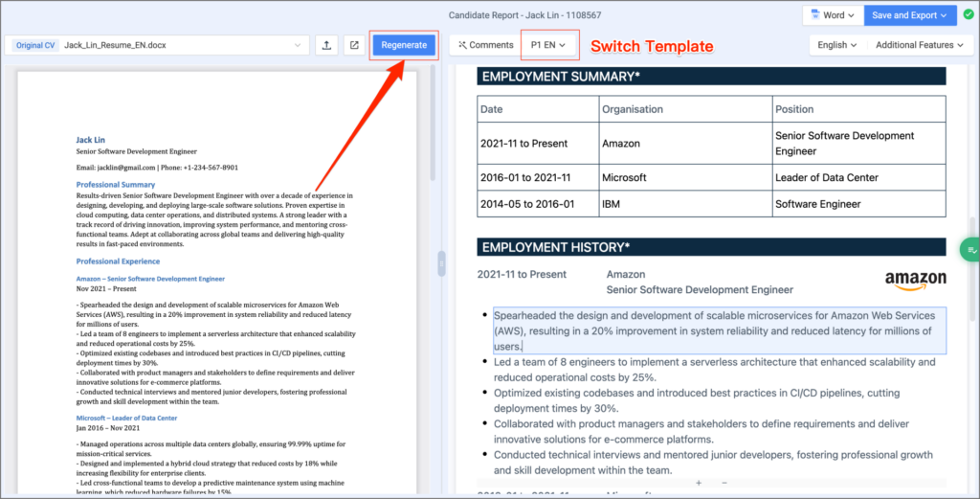Click 'Collaborated with product managers' report bullet
Viewport: 980px width, 499px height.
coord(702,431)
